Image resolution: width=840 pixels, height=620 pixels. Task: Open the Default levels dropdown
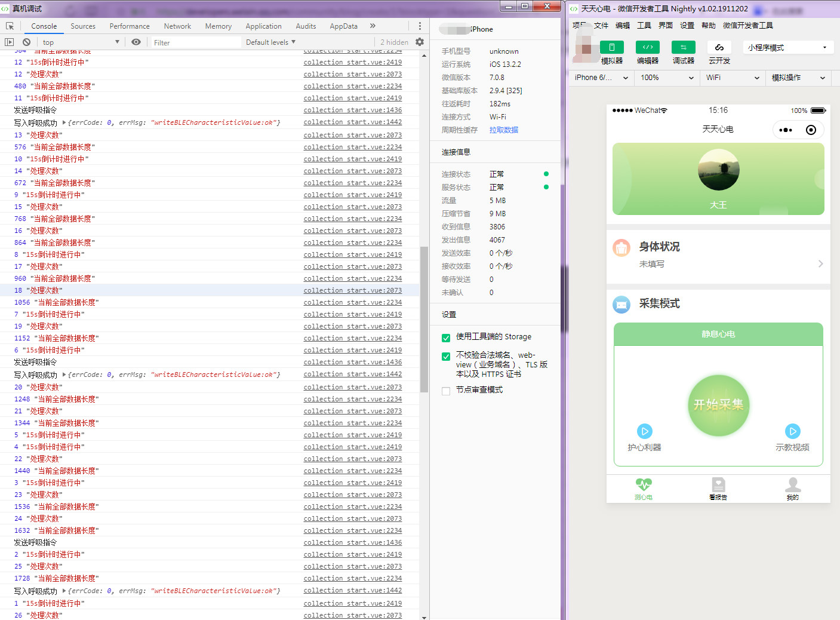pos(270,42)
